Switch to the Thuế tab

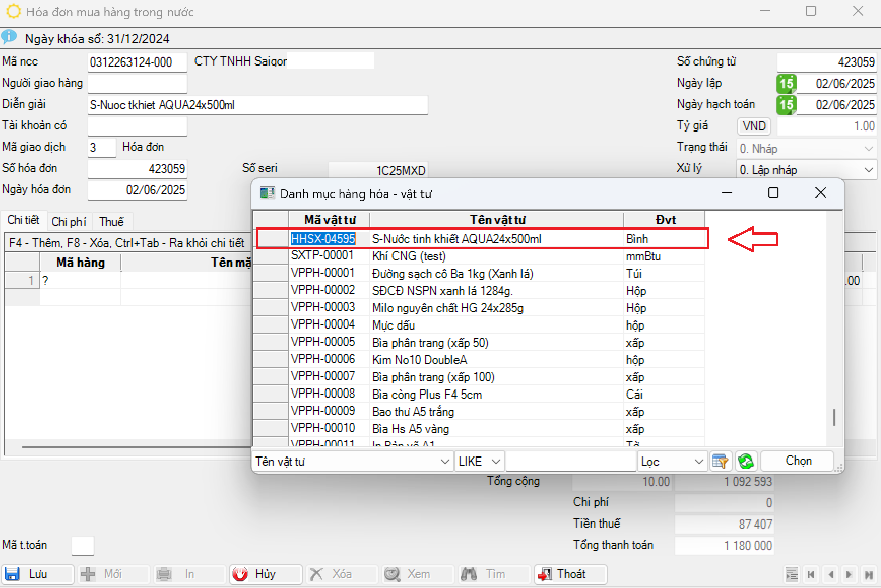[x=111, y=221]
